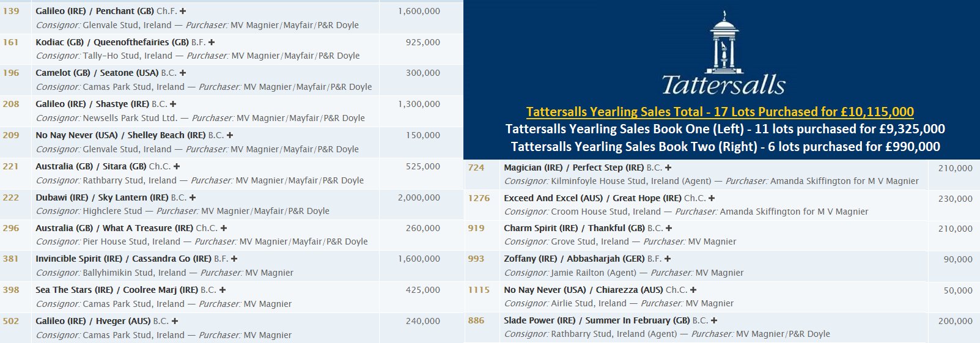Open lot number 139
Image resolution: width=980 pixels, height=343 pixels.
click(x=11, y=12)
